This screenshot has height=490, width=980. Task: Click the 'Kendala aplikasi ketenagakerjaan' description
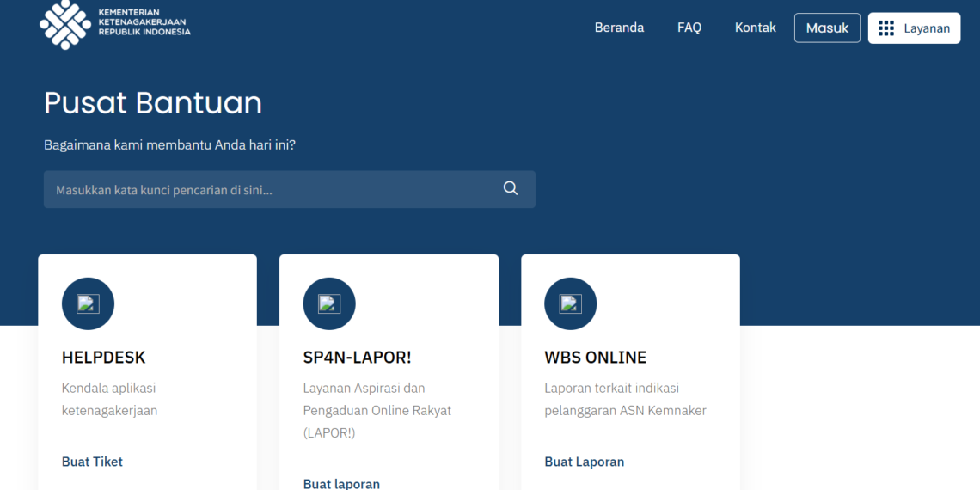point(109,399)
